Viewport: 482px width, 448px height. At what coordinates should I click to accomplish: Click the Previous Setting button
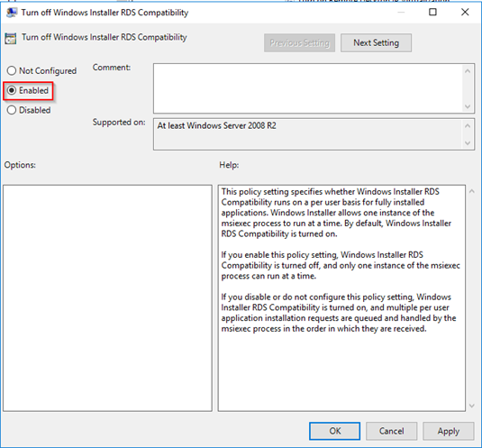(x=299, y=42)
